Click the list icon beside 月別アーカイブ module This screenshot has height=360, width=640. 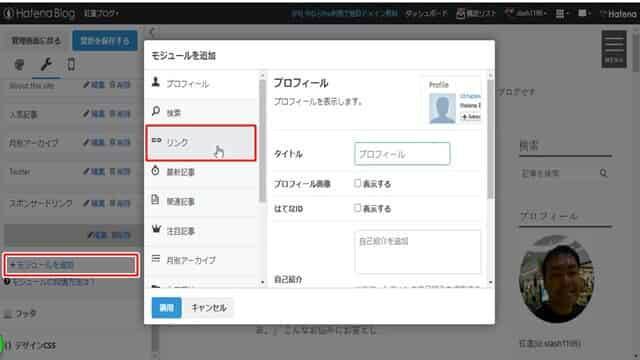point(156,259)
